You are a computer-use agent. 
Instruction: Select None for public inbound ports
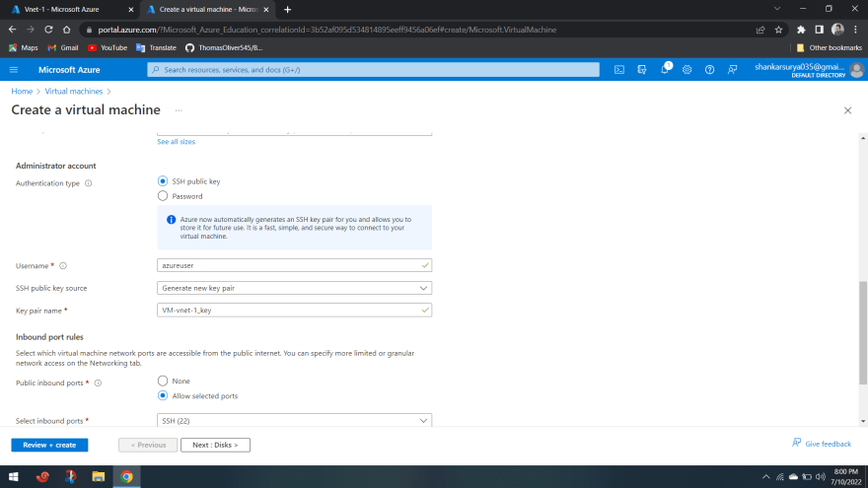point(162,382)
